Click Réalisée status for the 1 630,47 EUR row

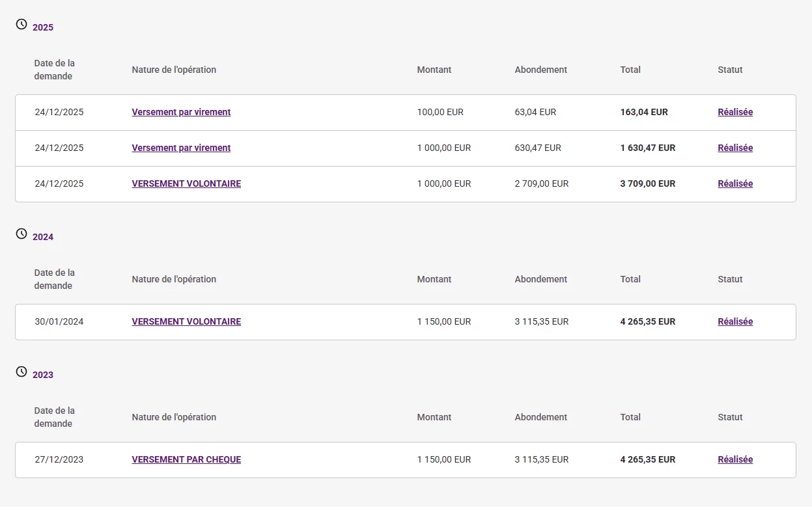[x=735, y=148]
